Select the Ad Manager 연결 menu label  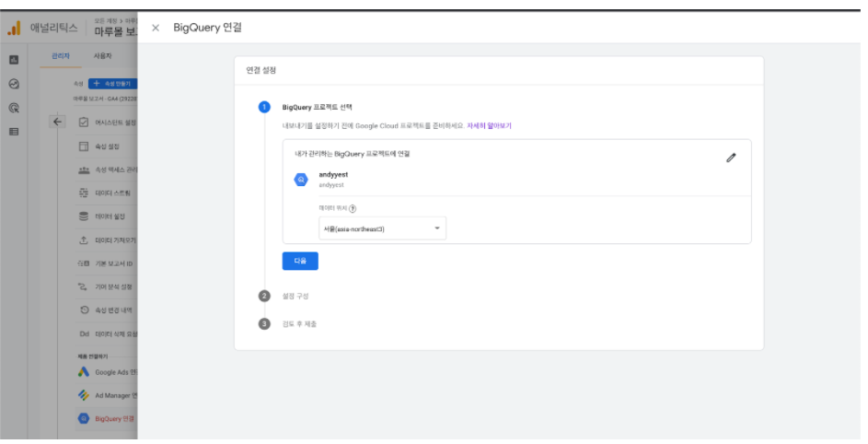pos(116,395)
